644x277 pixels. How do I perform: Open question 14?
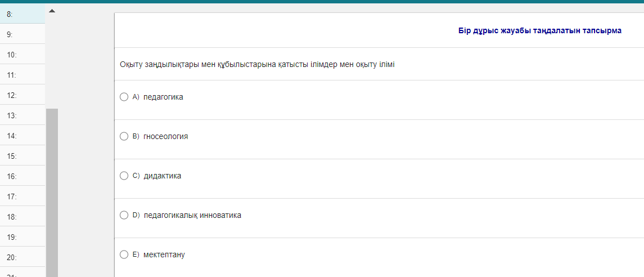(22, 136)
